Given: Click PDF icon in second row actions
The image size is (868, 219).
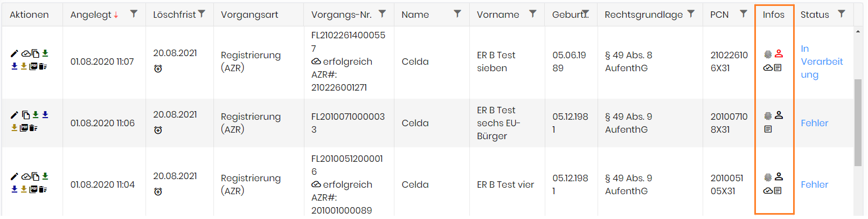Looking at the screenshot, I should pos(24,128).
